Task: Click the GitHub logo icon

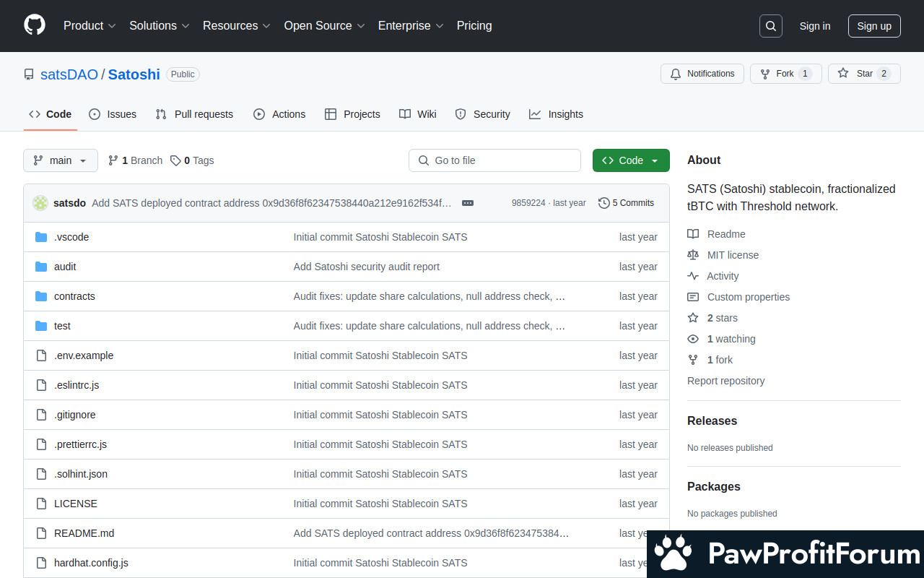Action: (x=35, y=25)
